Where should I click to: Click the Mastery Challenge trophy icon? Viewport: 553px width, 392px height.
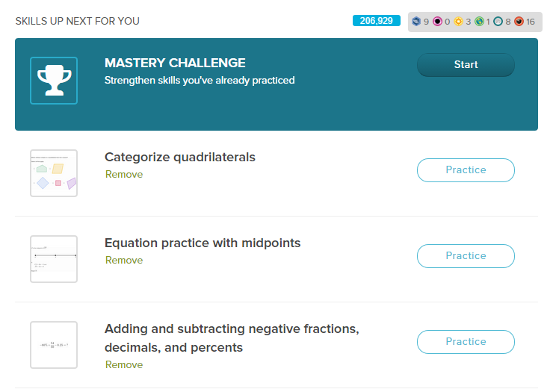coord(54,81)
